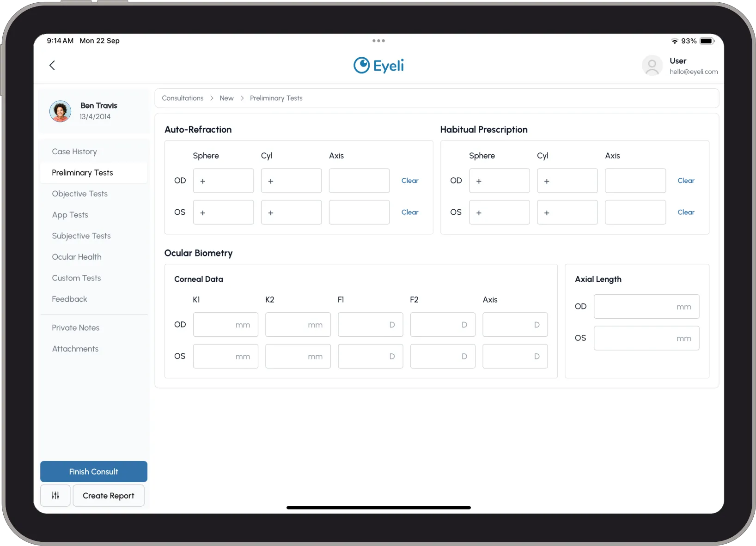This screenshot has width=756, height=546.
Task: Select Corneal Data OD Axis field
Action: (x=515, y=325)
